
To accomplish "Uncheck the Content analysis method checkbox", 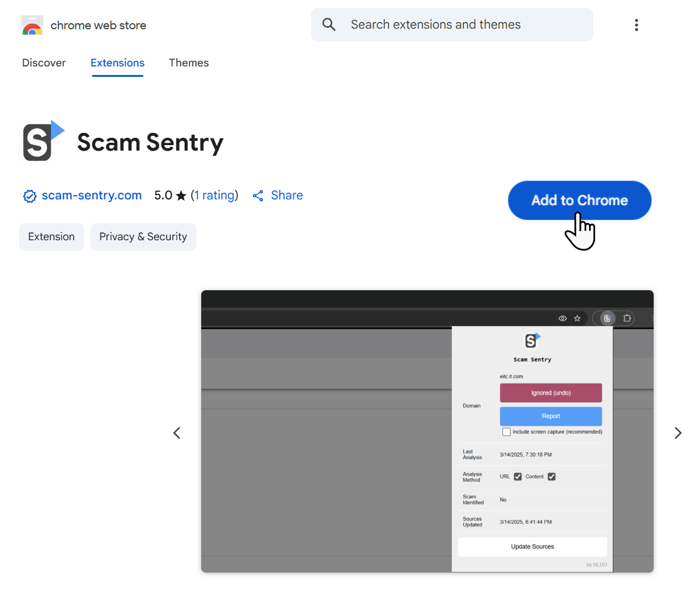I will tap(552, 476).
